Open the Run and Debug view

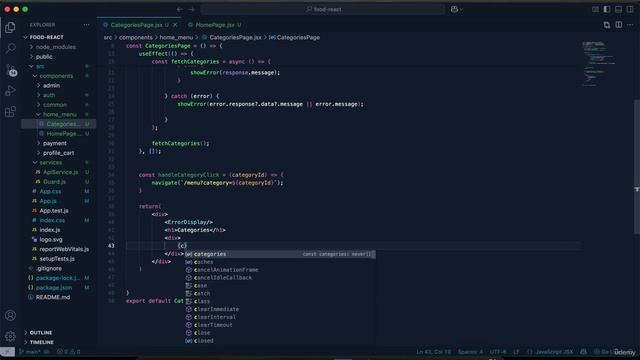click(x=10, y=91)
